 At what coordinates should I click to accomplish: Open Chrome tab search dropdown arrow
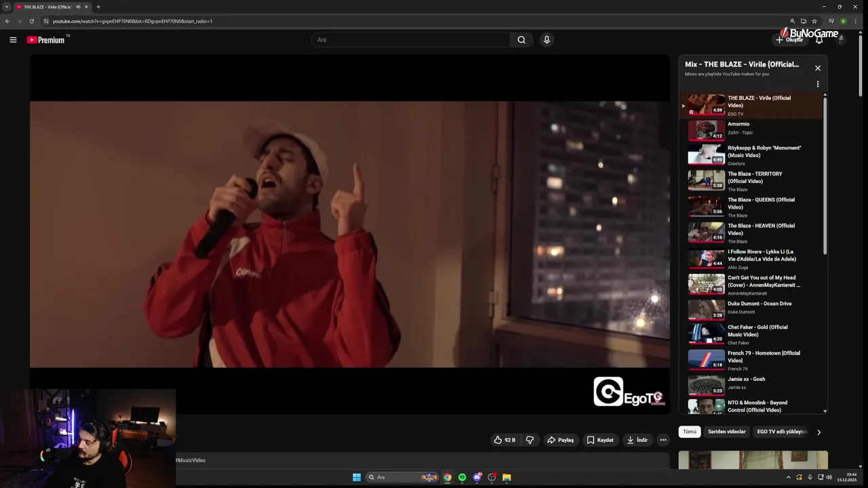[x=7, y=7]
